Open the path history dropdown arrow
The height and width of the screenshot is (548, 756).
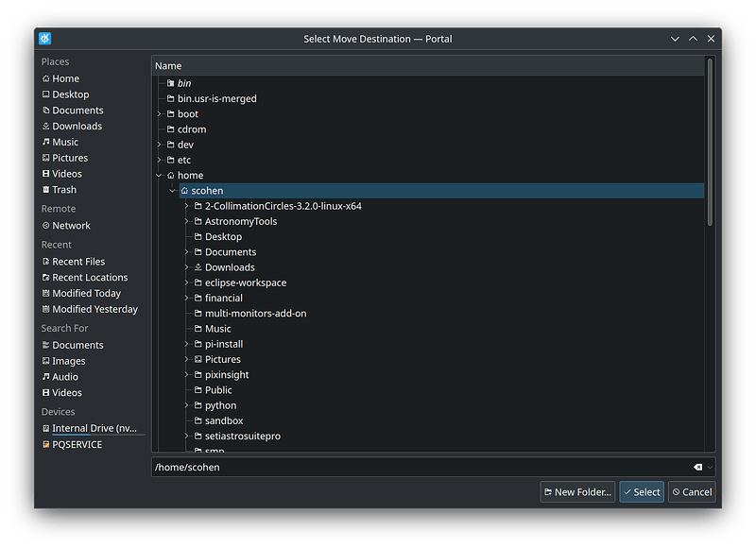tap(710, 467)
